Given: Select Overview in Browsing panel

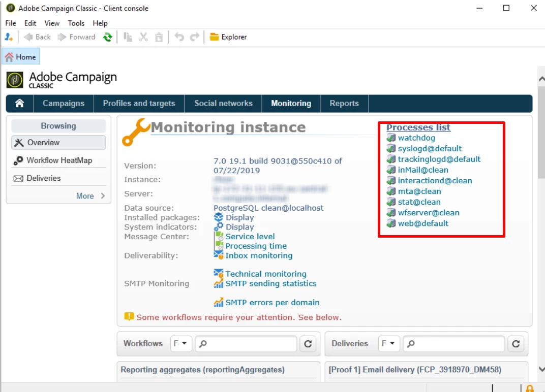Looking at the screenshot, I should 58,143.
